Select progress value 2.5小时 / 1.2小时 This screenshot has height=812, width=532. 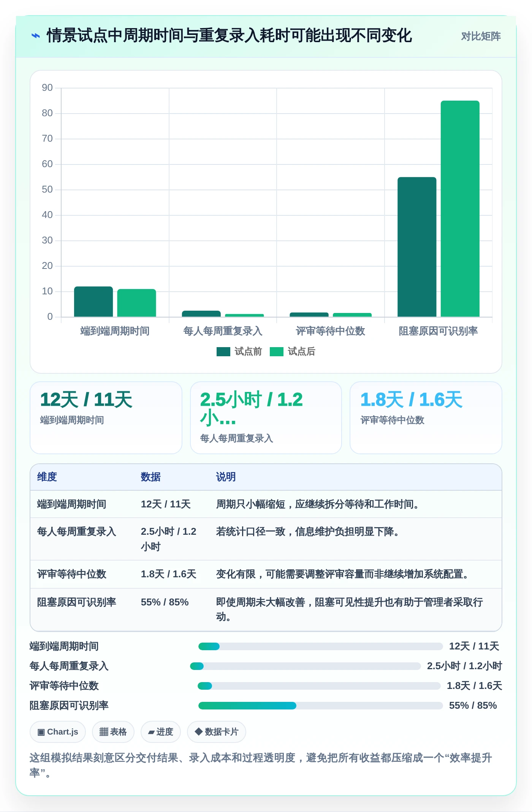point(464,666)
